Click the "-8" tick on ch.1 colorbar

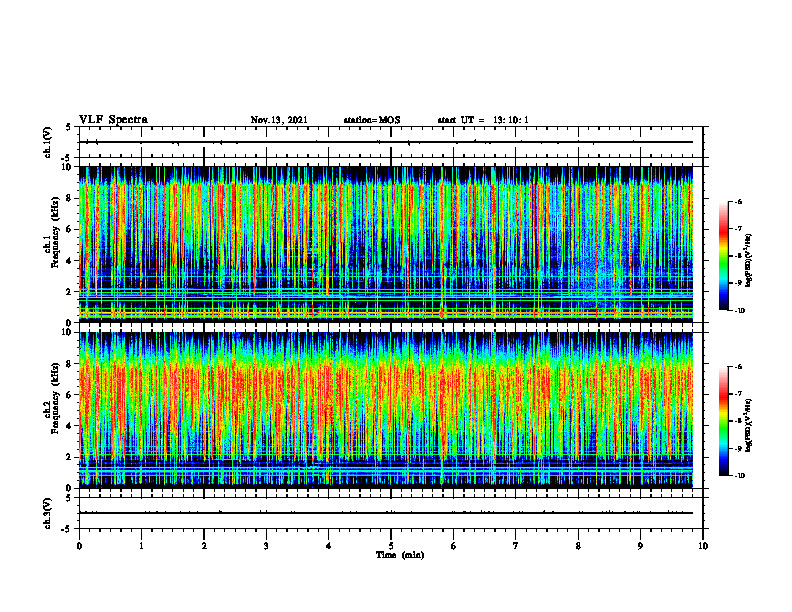[738, 256]
